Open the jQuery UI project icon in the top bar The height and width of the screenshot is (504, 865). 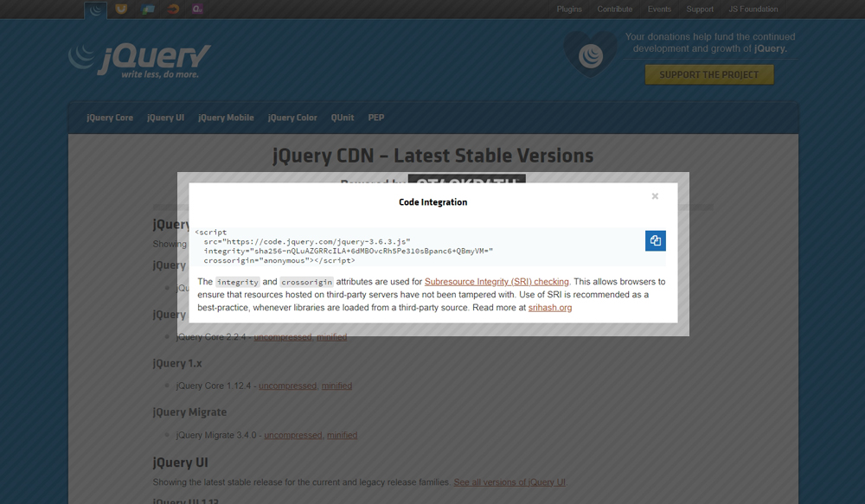(x=121, y=9)
